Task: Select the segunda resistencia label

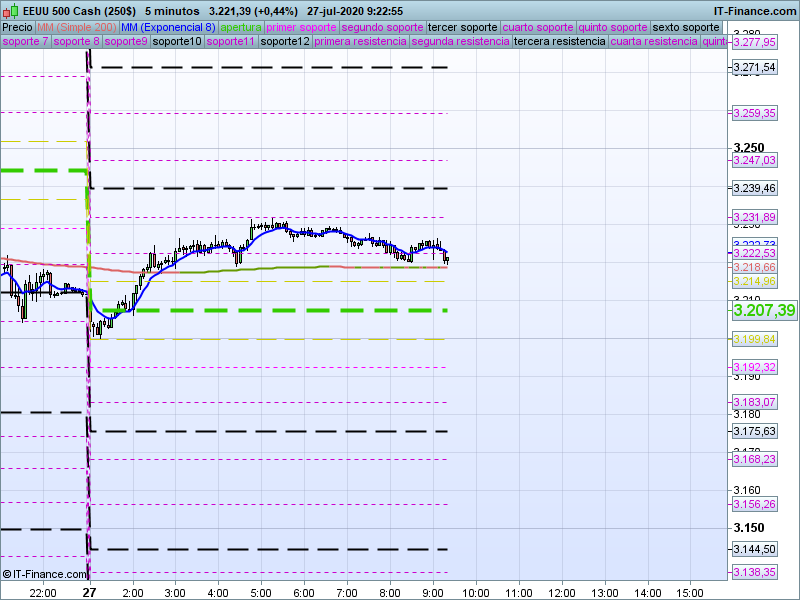Action: 460,41
